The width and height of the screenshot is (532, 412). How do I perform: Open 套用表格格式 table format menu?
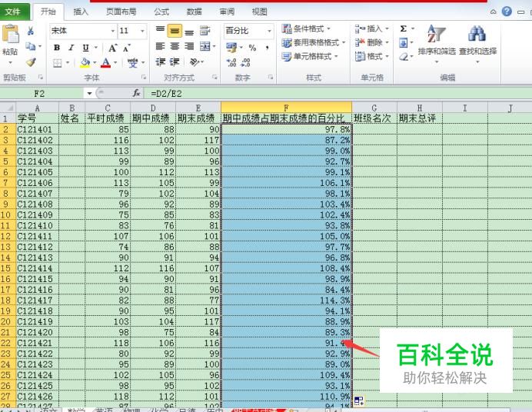[x=313, y=43]
